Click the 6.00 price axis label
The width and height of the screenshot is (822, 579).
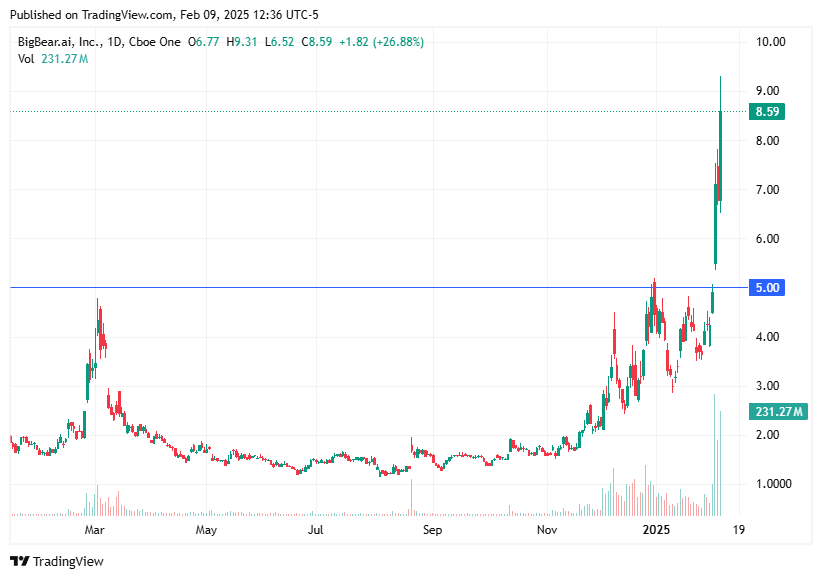pyautogui.click(x=767, y=239)
